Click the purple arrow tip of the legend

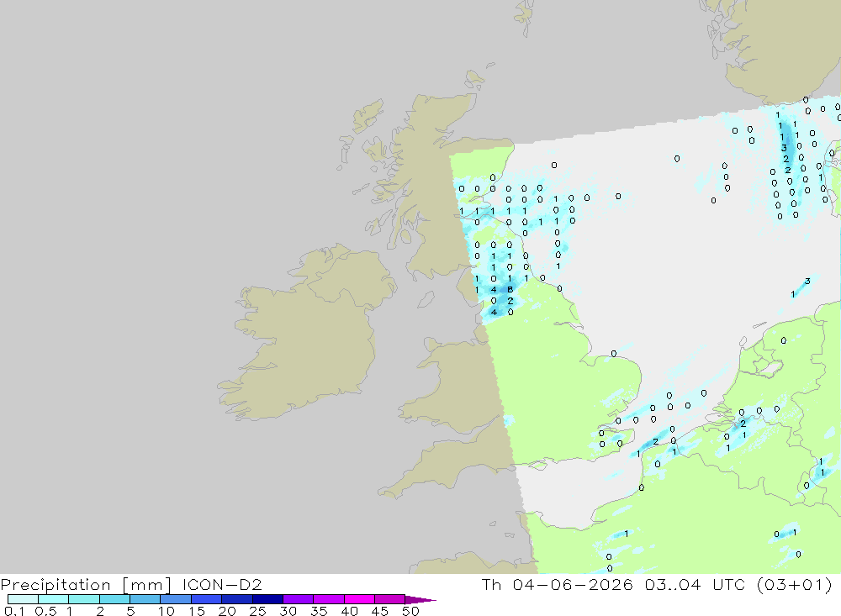[x=420, y=600]
